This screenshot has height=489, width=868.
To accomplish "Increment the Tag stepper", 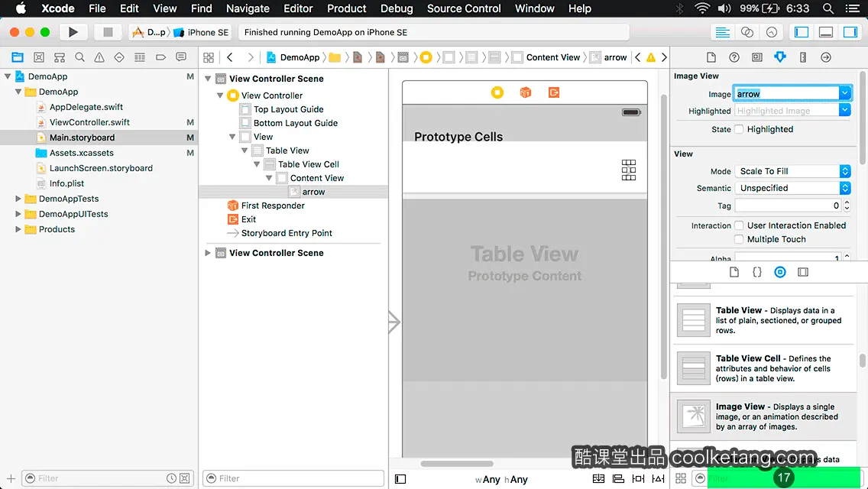I will [847, 202].
